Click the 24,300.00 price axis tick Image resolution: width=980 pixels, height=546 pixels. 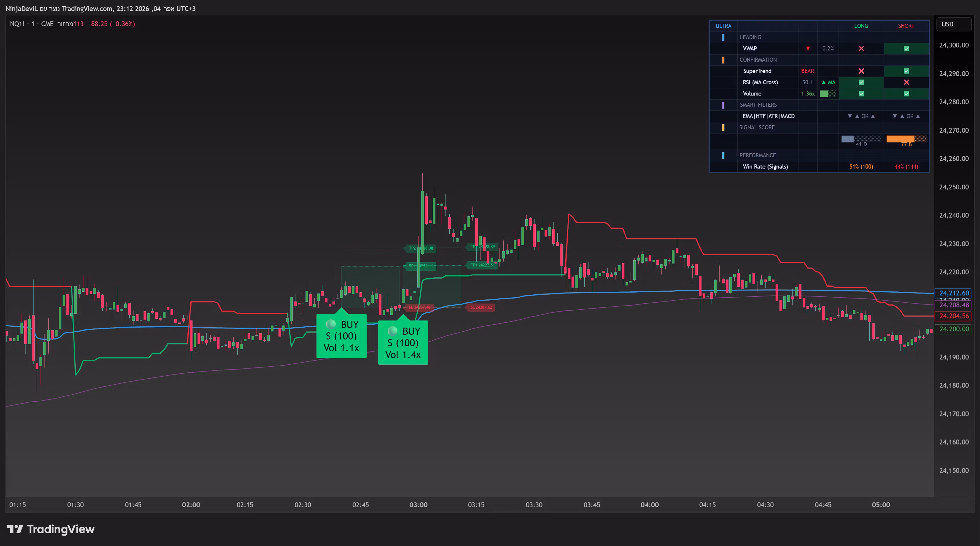(954, 45)
